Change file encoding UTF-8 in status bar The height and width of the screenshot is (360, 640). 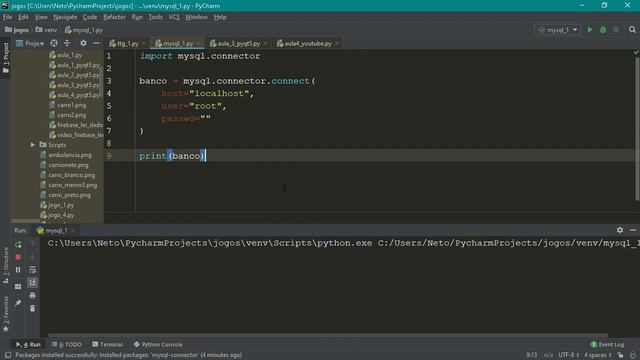pyautogui.click(x=569, y=355)
